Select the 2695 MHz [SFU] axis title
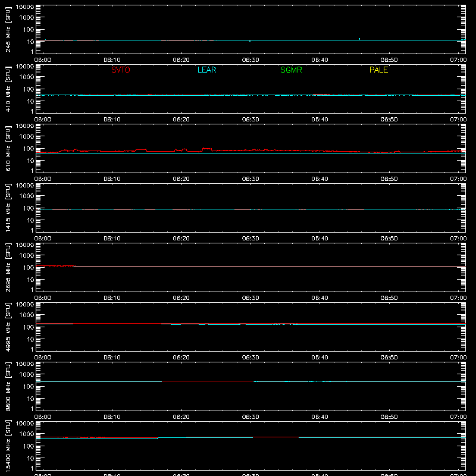This screenshot has width=476, height=476. click(x=8, y=267)
